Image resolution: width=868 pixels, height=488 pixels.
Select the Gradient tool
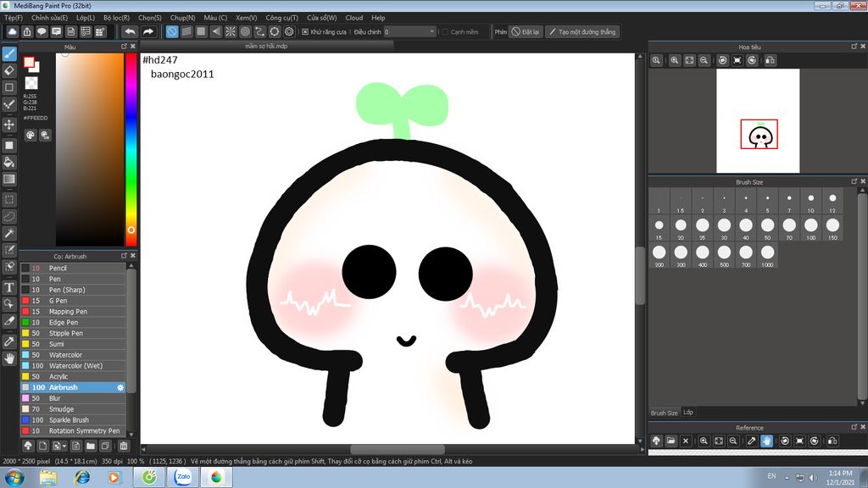[x=9, y=179]
